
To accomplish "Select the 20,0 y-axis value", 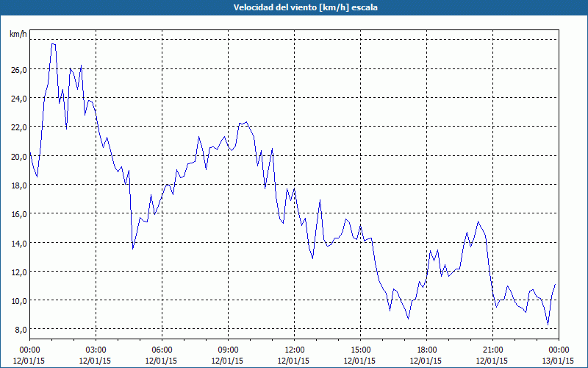I will [19, 157].
